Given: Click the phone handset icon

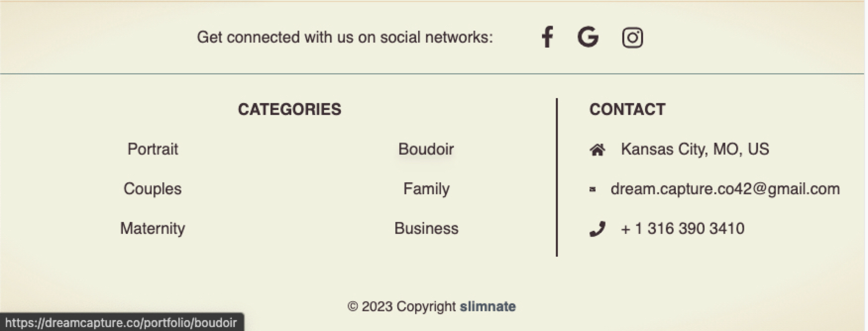Looking at the screenshot, I should click(x=597, y=229).
